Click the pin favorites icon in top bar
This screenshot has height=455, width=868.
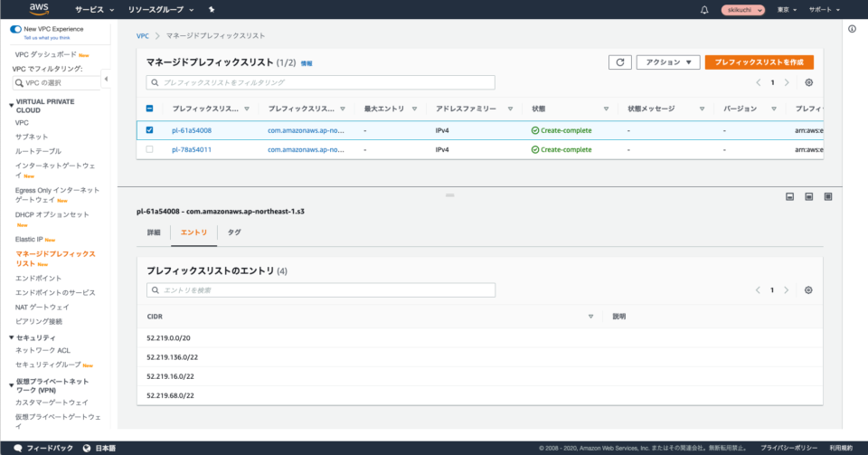(x=212, y=9)
